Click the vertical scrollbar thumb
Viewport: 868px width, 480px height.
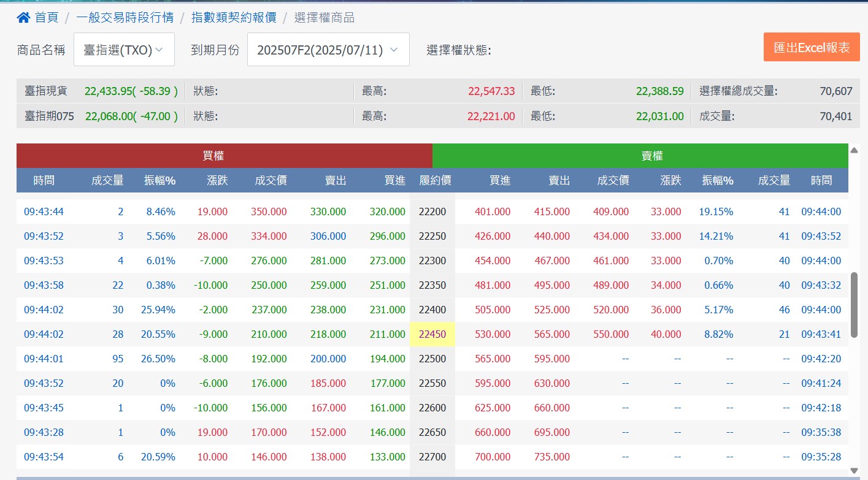(x=854, y=305)
